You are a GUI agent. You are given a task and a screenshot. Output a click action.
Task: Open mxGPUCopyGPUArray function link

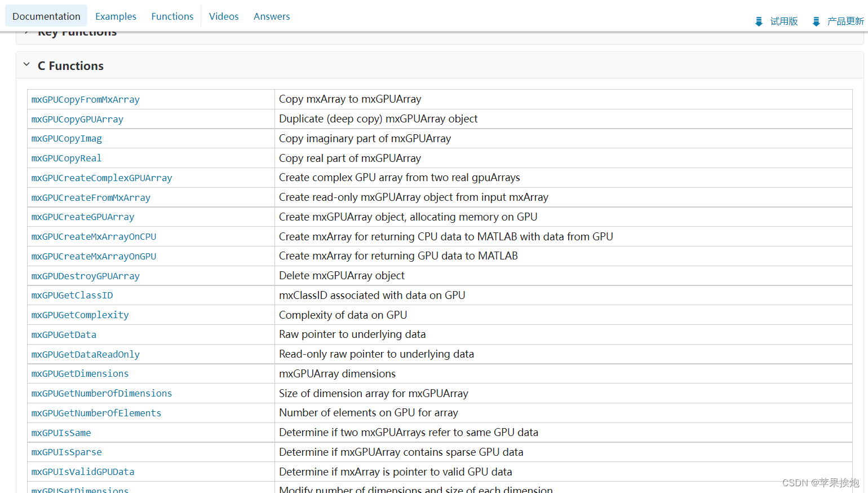77,120
